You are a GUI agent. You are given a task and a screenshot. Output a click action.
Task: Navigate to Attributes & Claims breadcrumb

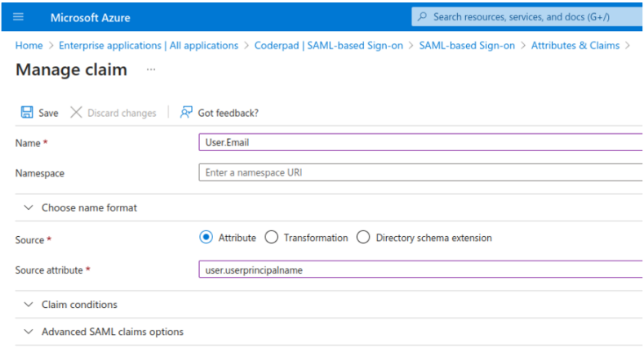pos(575,46)
